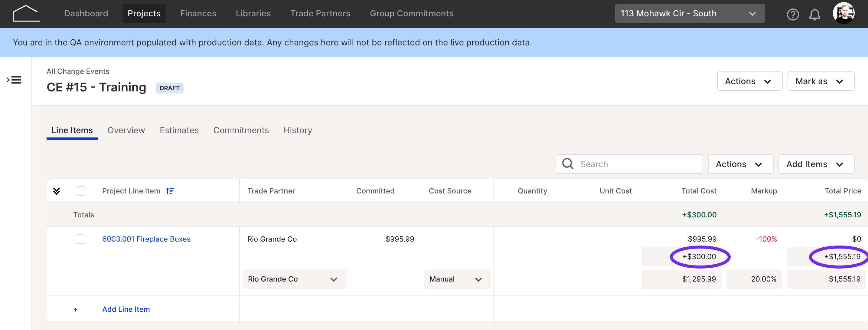Image resolution: width=868 pixels, height=330 pixels.
Task: Focus the line items Search field
Action: [629, 164]
